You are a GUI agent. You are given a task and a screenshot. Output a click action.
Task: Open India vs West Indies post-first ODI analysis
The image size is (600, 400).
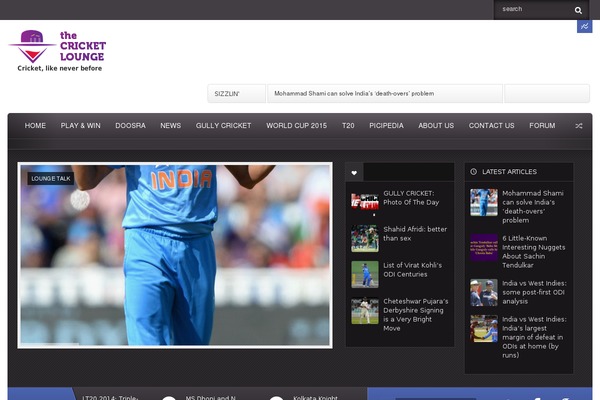534,292
